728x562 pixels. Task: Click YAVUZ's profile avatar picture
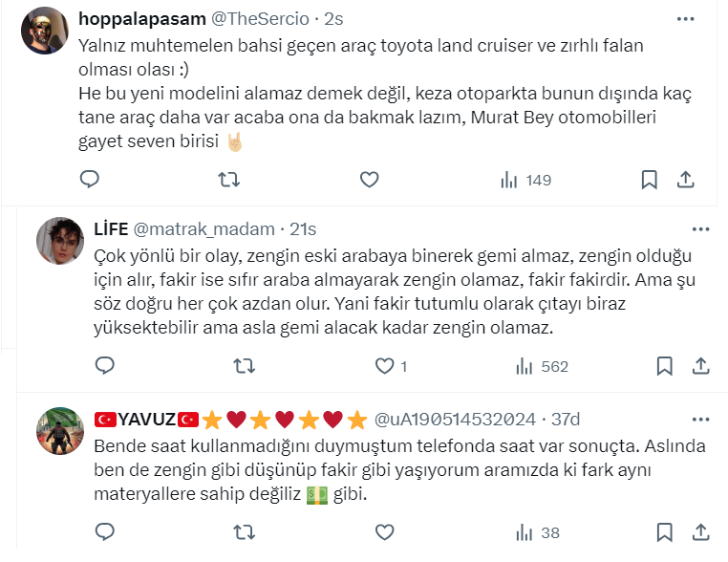[59, 431]
